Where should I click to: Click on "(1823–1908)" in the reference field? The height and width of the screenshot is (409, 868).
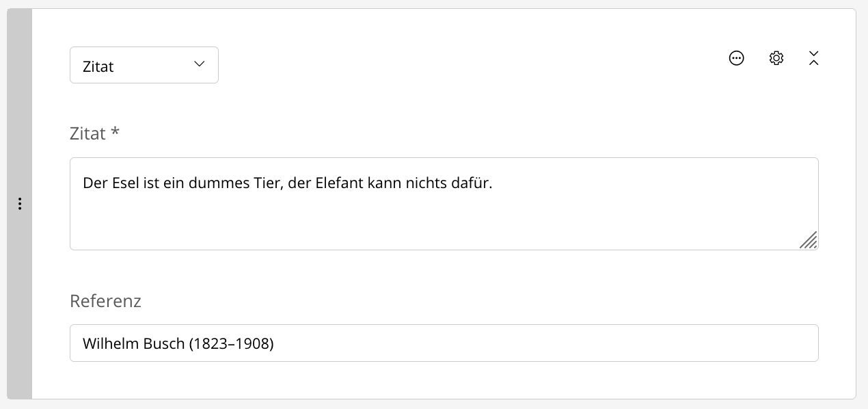(x=231, y=343)
